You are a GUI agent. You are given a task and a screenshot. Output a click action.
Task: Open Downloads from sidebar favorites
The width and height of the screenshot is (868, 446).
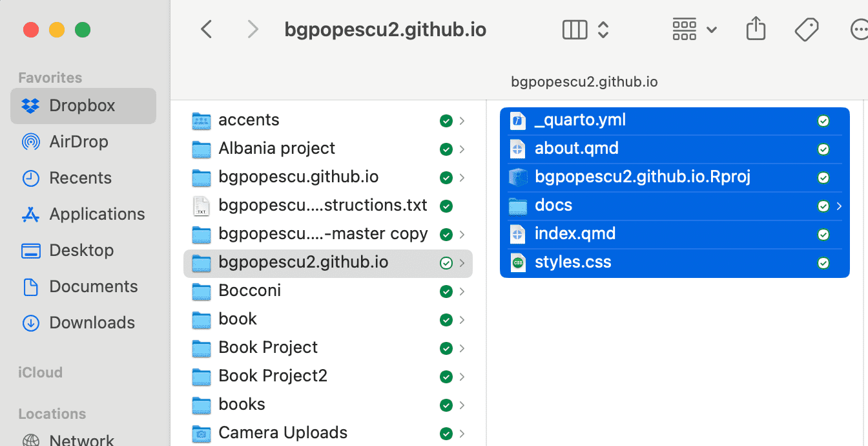[92, 323]
